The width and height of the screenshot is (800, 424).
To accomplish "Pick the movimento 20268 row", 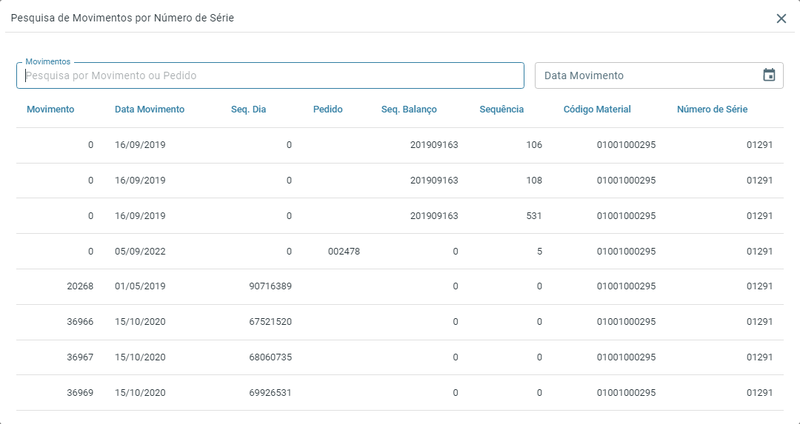I will coord(400,286).
